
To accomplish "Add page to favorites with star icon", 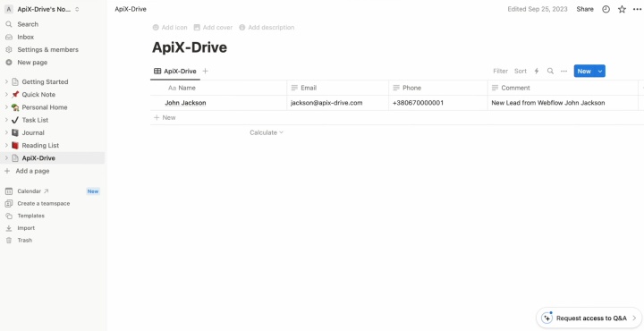I will pyautogui.click(x=622, y=9).
